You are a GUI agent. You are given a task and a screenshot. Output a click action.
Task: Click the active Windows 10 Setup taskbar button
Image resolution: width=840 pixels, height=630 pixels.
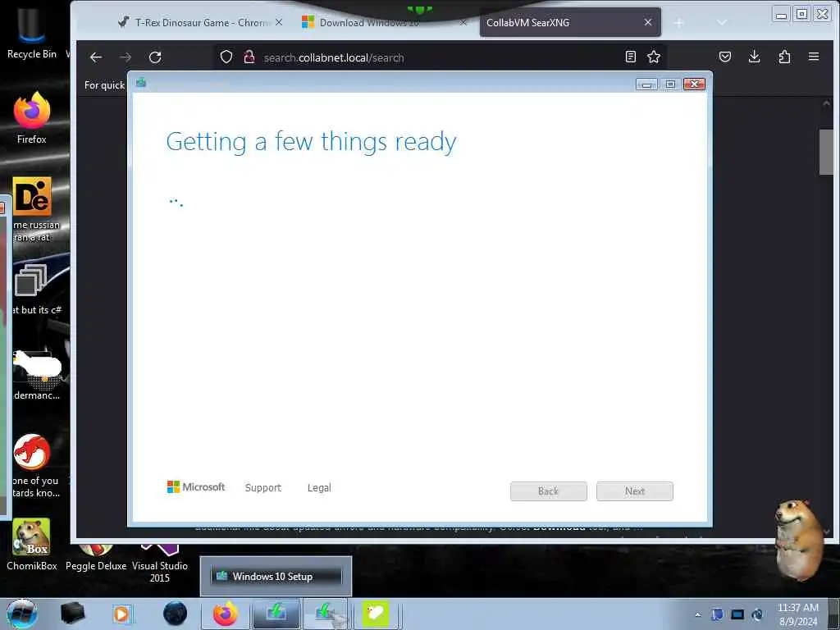(326, 614)
